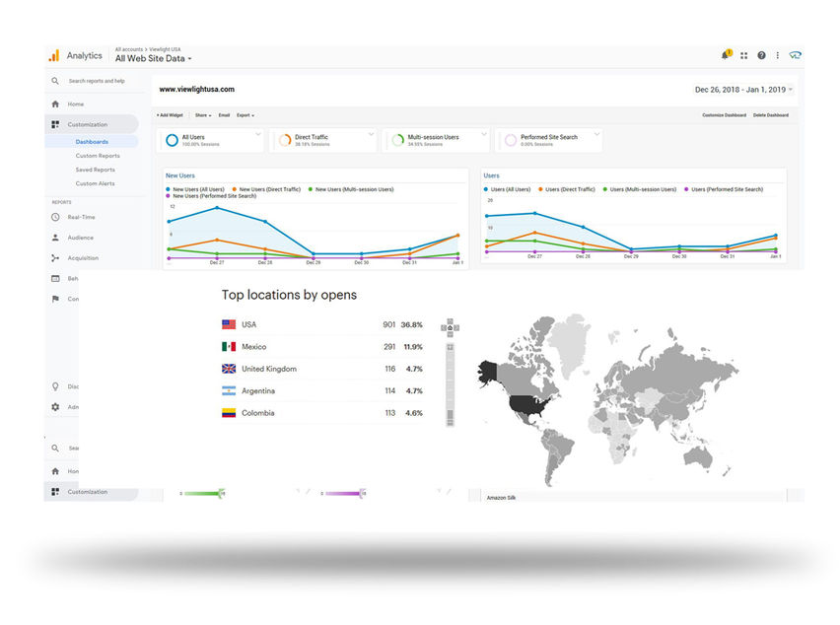Open the Acquisition arrows icon
840x625 pixels.
pos(55,257)
